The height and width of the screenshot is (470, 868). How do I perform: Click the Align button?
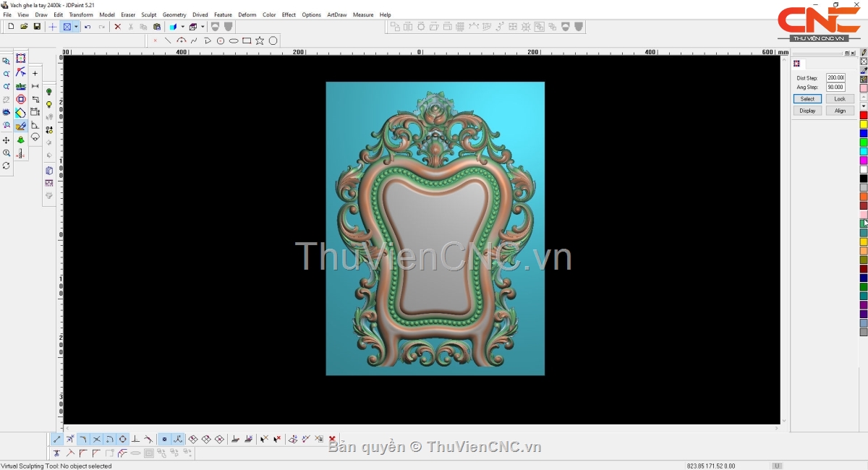point(840,111)
